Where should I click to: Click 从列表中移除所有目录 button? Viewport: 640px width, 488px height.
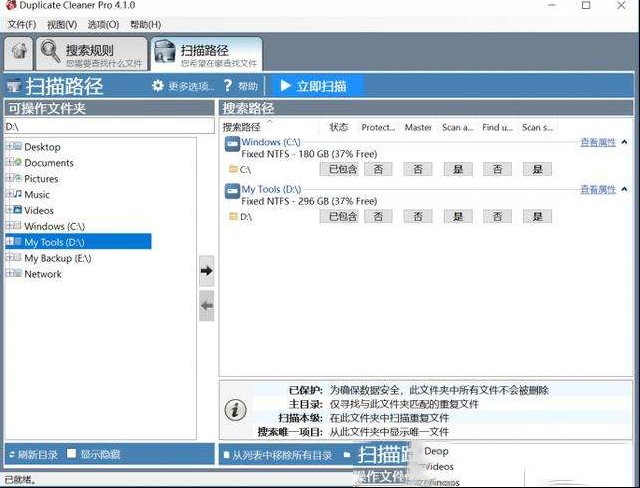pos(278,455)
